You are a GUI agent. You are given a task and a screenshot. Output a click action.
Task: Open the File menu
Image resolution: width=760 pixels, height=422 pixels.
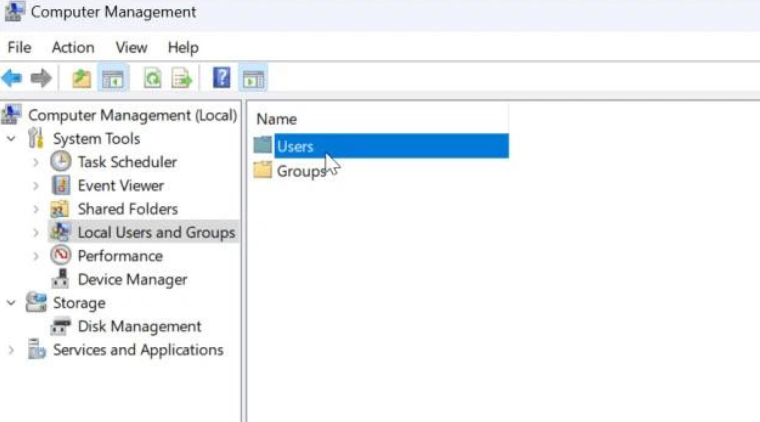coord(19,47)
